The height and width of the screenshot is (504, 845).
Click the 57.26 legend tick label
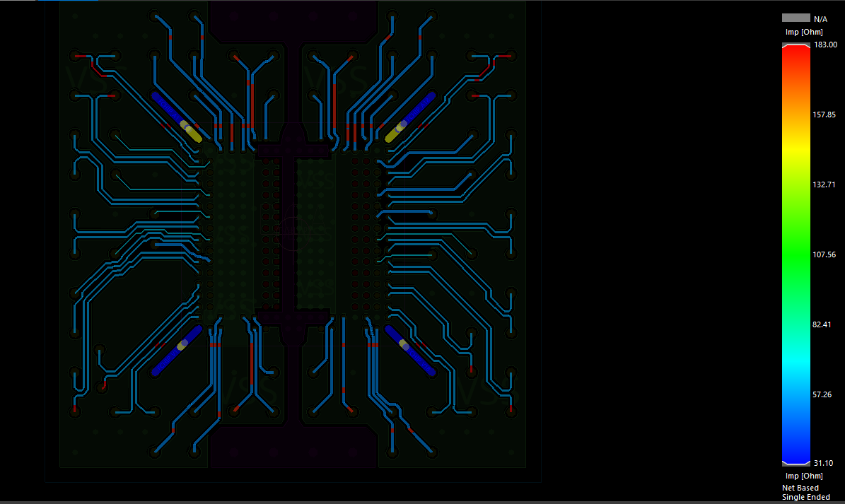pyautogui.click(x=823, y=394)
